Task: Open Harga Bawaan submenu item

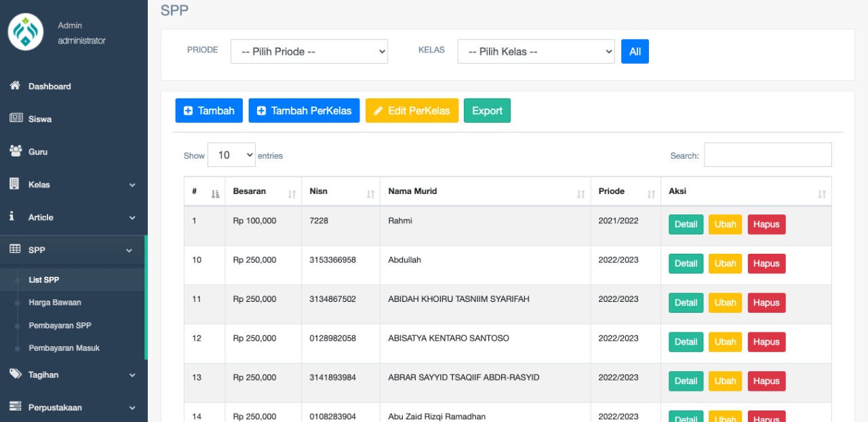Action: 55,303
